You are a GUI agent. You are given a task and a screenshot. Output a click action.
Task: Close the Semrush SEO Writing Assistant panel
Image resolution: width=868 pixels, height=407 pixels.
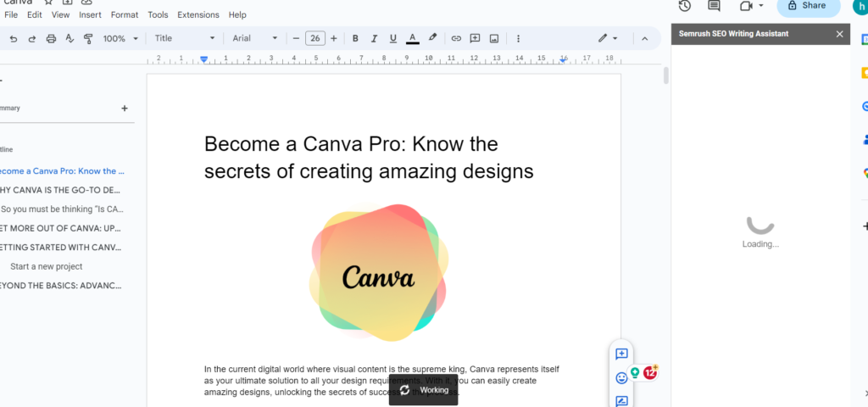[x=840, y=34]
